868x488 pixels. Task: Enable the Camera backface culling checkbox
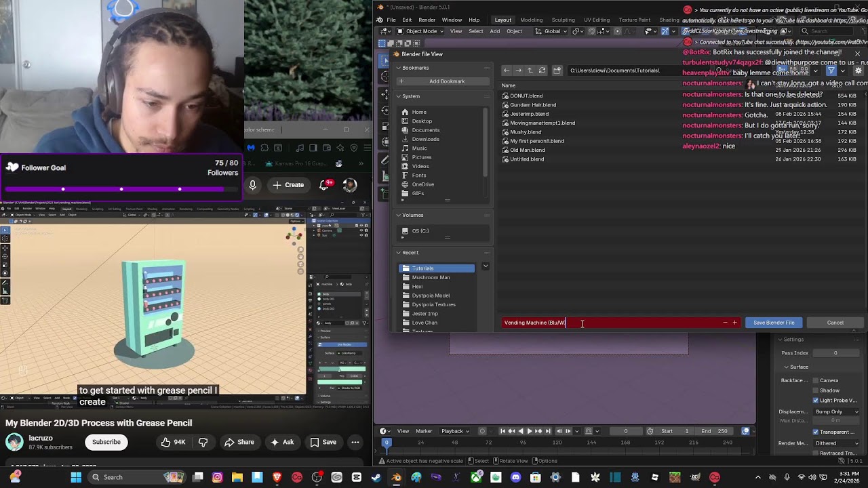tap(816, 380)
